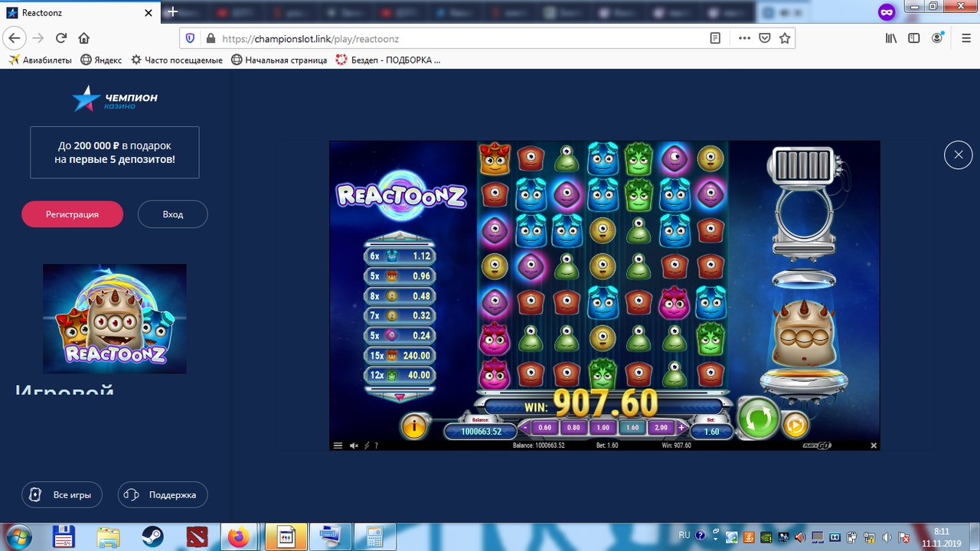The width and height of the screenshot is (980, 551).
Task: Open the game help question mark
Action: pyautogui.click(x=376, y=445)
